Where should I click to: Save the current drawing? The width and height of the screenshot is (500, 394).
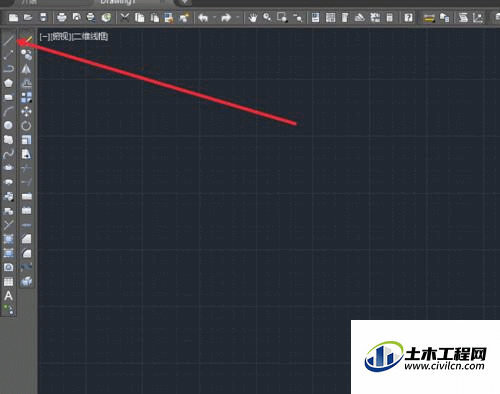(x=43, y=17)
